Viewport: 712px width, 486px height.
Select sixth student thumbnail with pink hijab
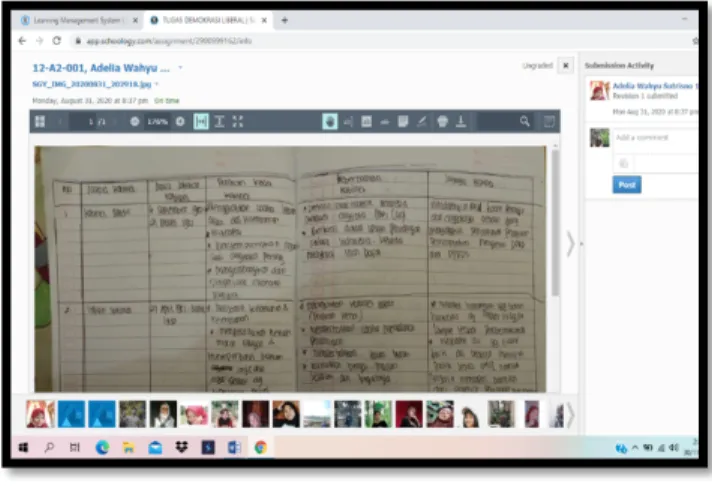click(194, 414)
